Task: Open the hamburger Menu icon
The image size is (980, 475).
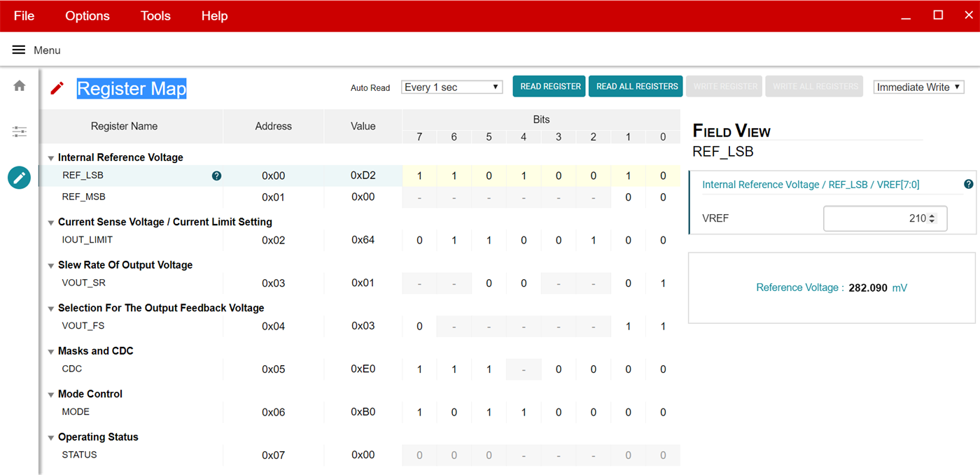Action: coord(19,50)
